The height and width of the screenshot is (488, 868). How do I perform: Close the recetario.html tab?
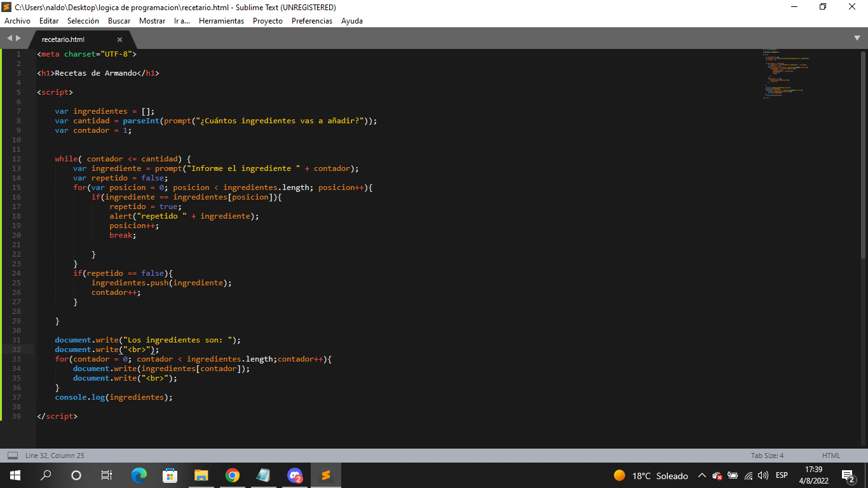(x=119, y=39)
